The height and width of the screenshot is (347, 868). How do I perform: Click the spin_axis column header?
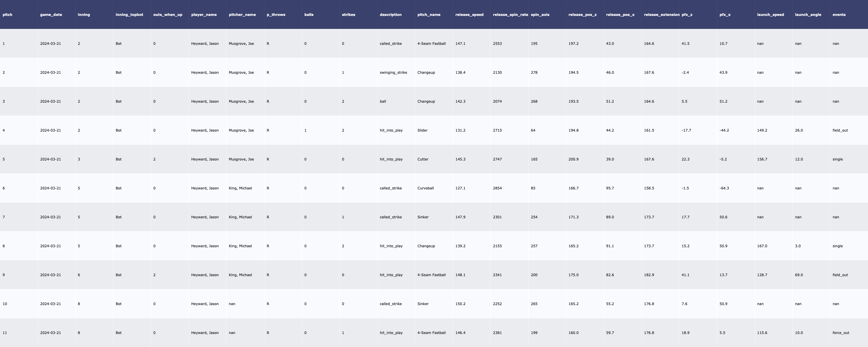[540, 15]
